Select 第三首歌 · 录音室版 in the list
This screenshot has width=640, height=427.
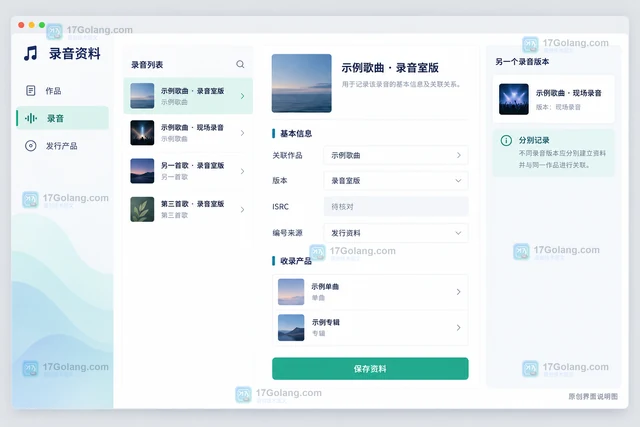[x=188, y=209]
